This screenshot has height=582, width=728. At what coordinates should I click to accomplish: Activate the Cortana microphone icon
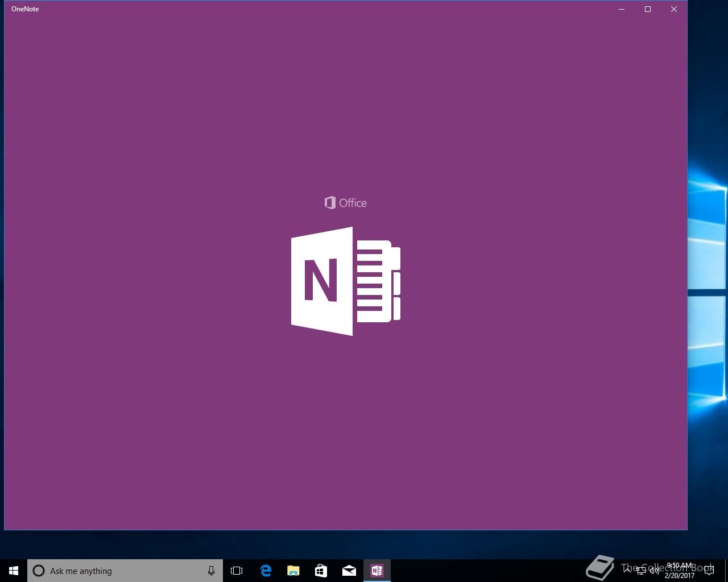coord(211,571)
